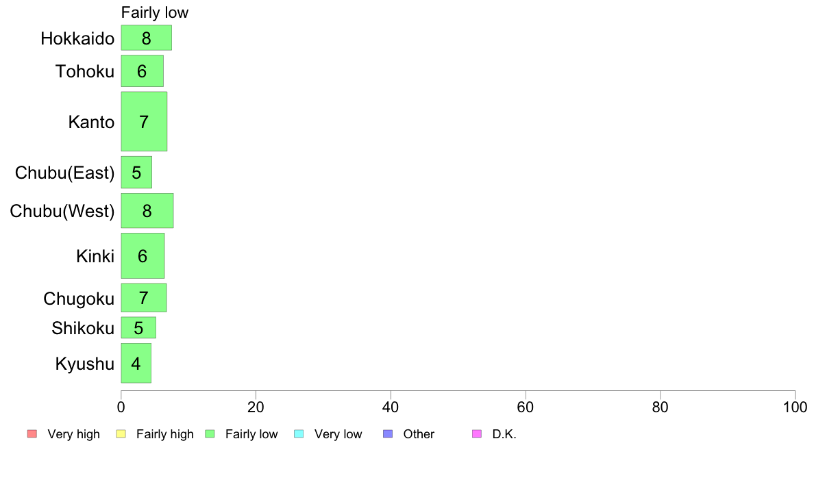Click the red Very high legend swatch

(x=32, y=433)
